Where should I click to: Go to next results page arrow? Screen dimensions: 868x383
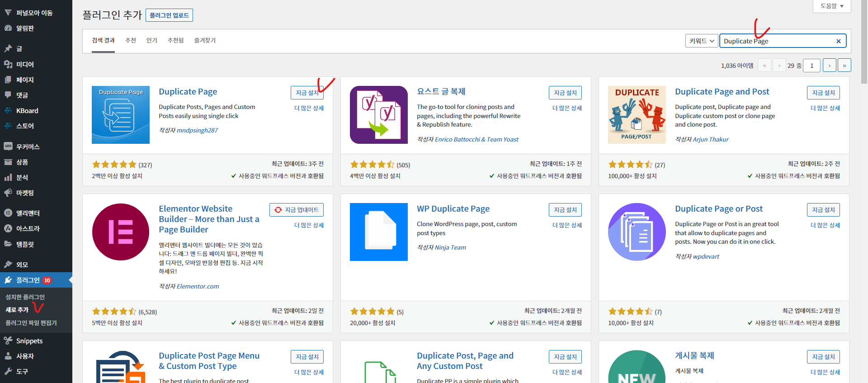830,66
